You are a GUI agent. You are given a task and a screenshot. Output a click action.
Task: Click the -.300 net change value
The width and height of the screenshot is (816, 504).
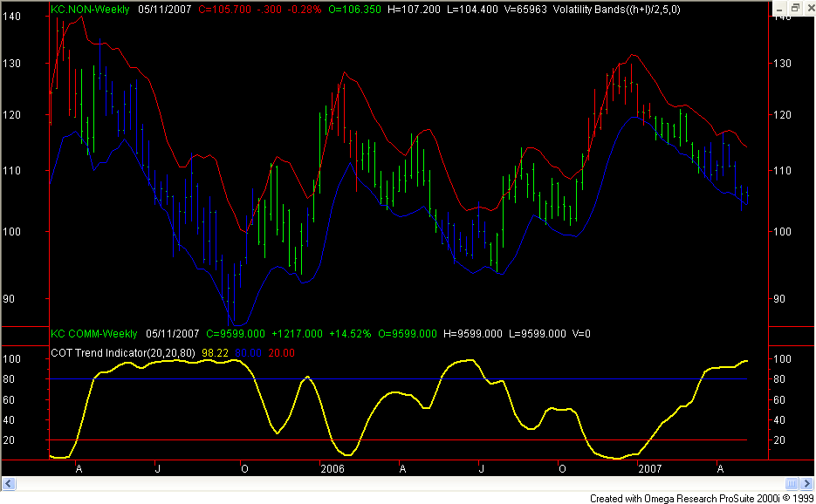[x=269, y=10]
